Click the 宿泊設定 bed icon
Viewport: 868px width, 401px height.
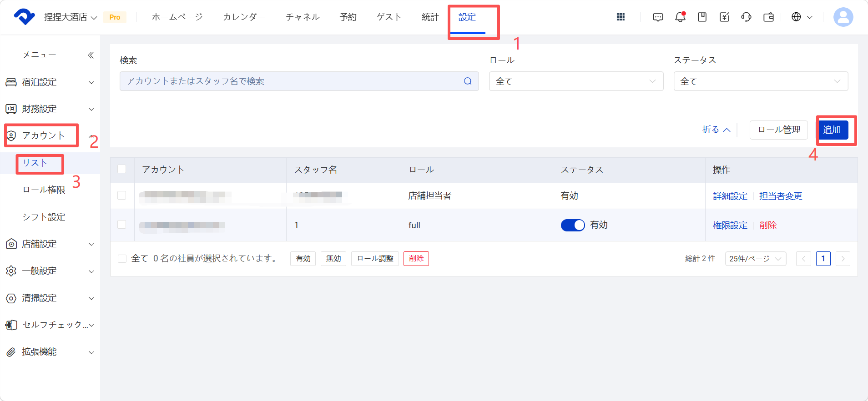pyautogui.click(x=11, y=82)
